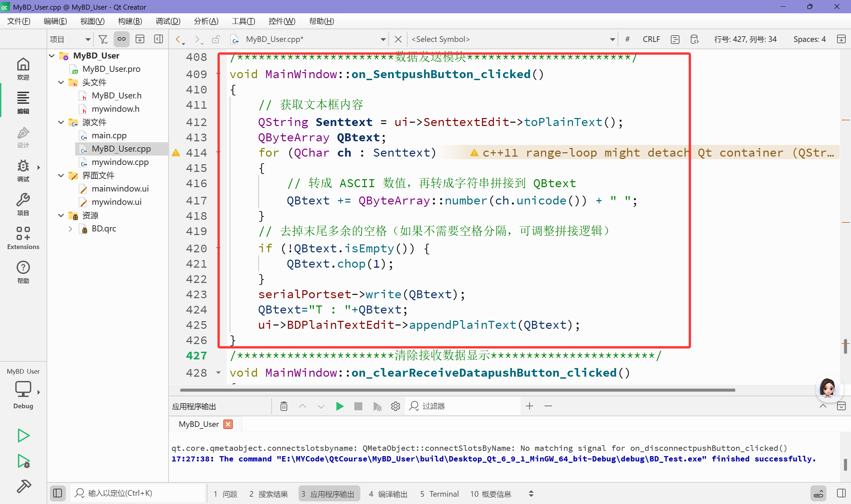Screen dimensions: 851x504
Task: Open mywindow.cpp in project tree
Action: click(120, 162)
